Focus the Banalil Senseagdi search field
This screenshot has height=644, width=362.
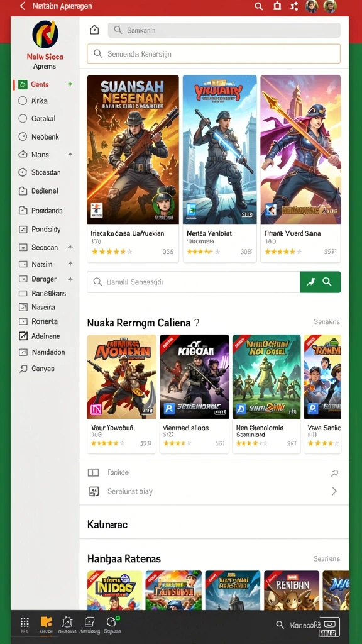(x=194, y=282)
